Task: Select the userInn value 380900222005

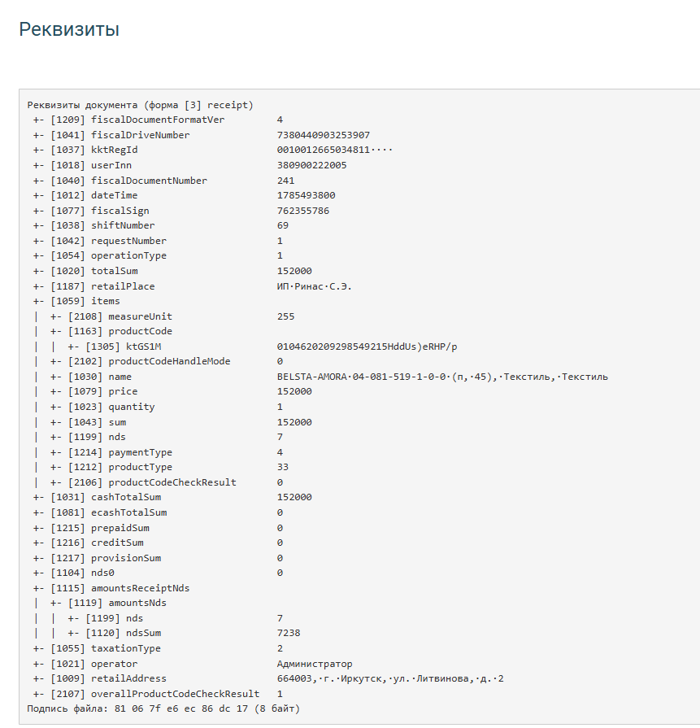Action: [x=312, y=165]
